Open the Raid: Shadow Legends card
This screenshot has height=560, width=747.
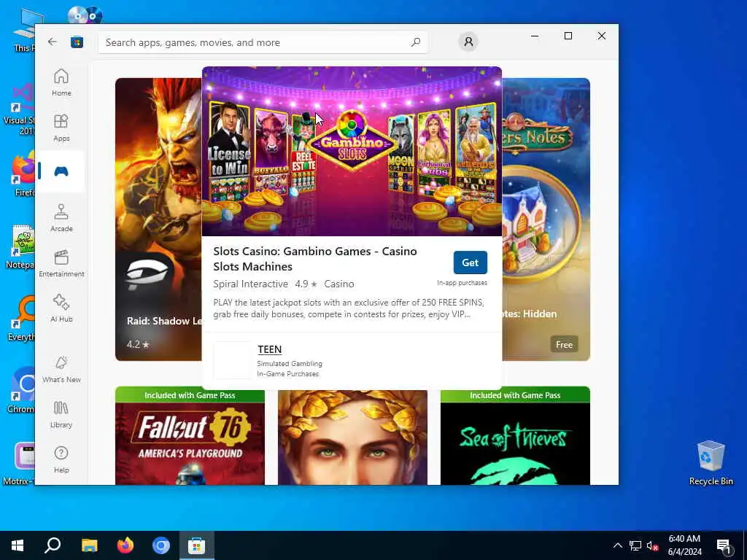click(158, 219)
